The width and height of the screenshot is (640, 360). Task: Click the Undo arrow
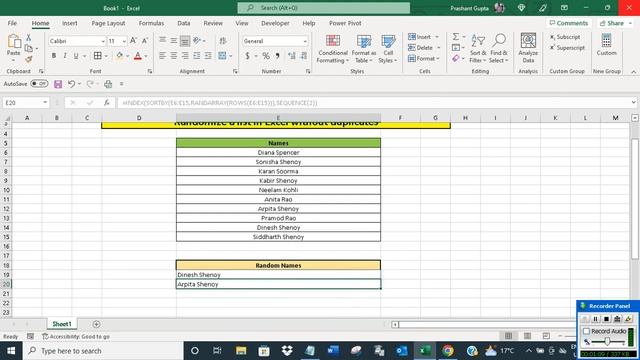pyautogui.click(x=71, y=84)
